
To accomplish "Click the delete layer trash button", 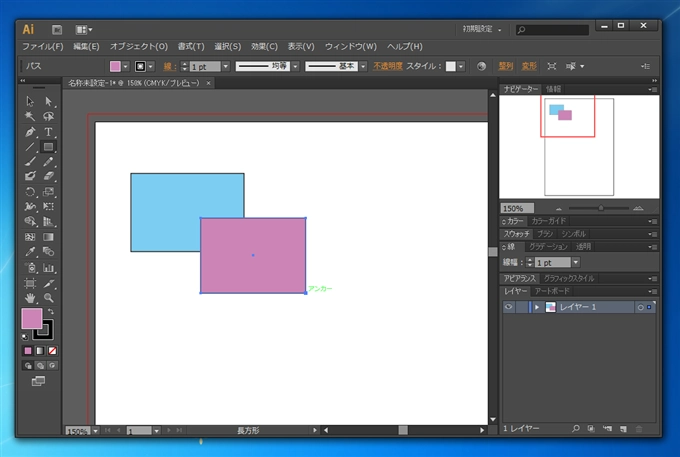I will coord(639,428).
